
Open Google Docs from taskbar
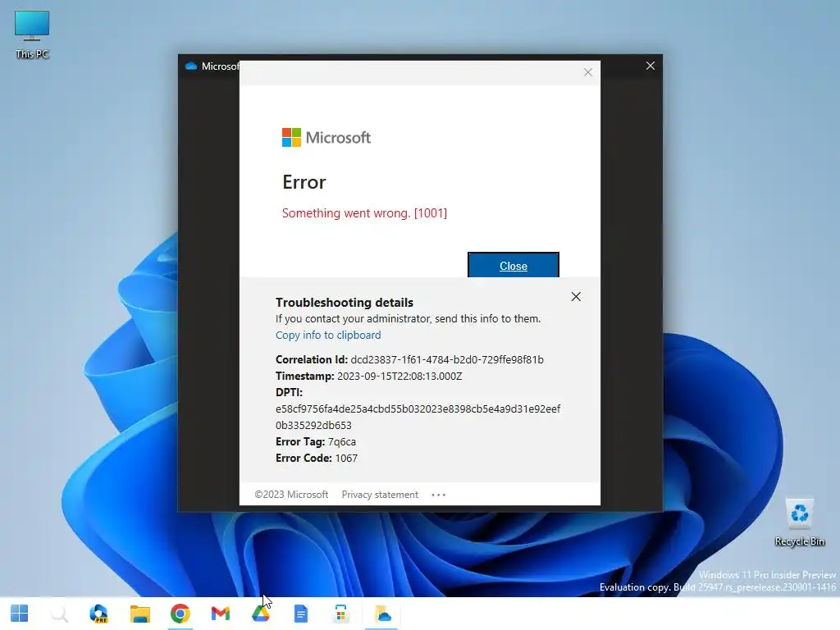[x=301, y=614]
